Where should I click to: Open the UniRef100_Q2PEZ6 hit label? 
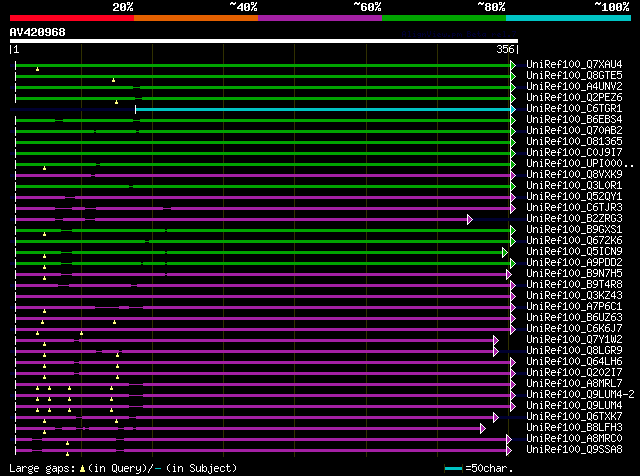tap(574, 98)
